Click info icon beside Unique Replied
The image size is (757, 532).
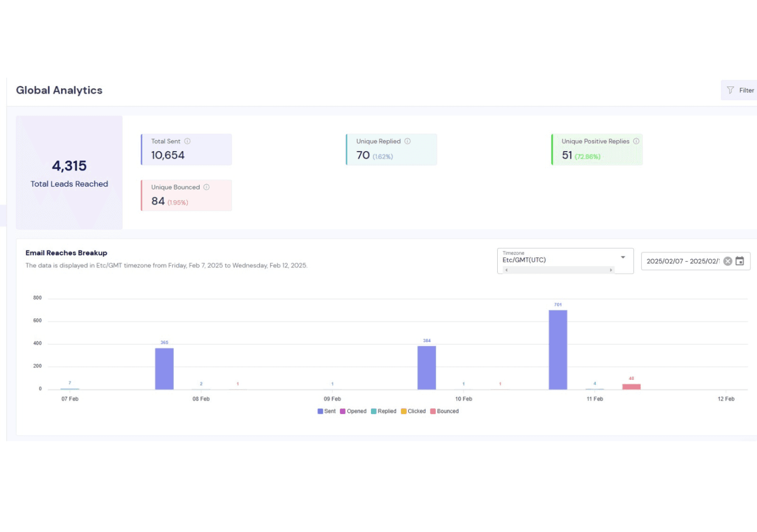408,141
